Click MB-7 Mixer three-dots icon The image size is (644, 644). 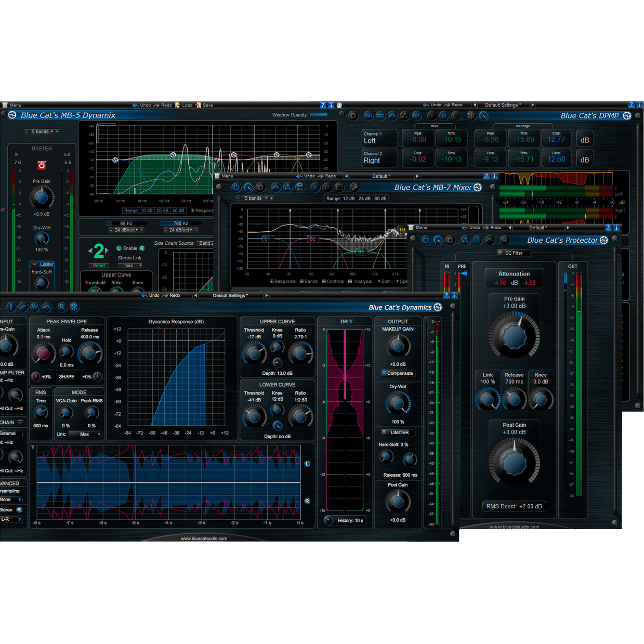pos(287,187)
